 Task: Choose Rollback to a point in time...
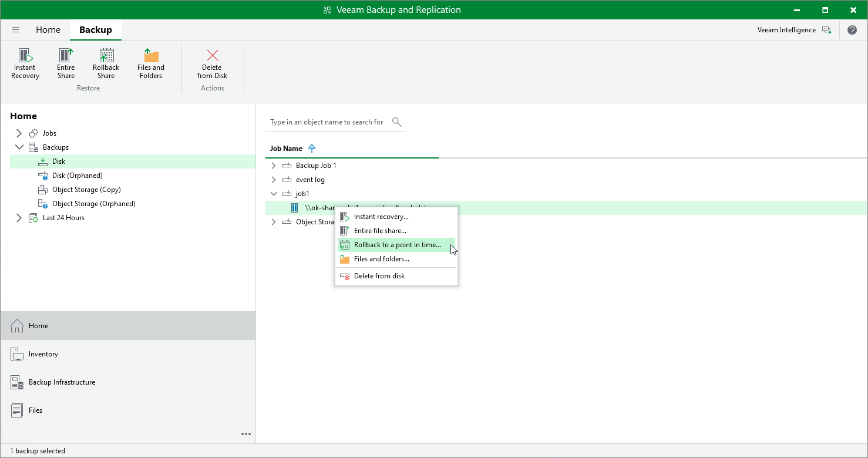point(396,245)
